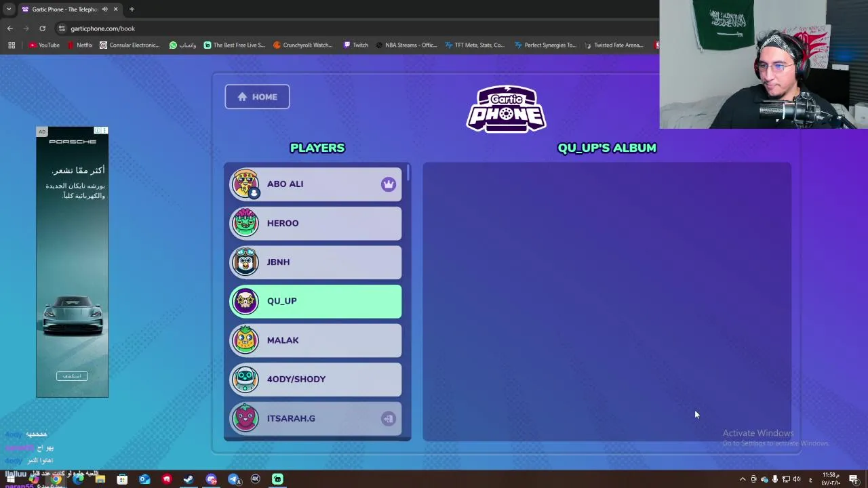Open the WhatsApp bookmark
The height and width of the screenshot is (488, 868).
point(183,45)
